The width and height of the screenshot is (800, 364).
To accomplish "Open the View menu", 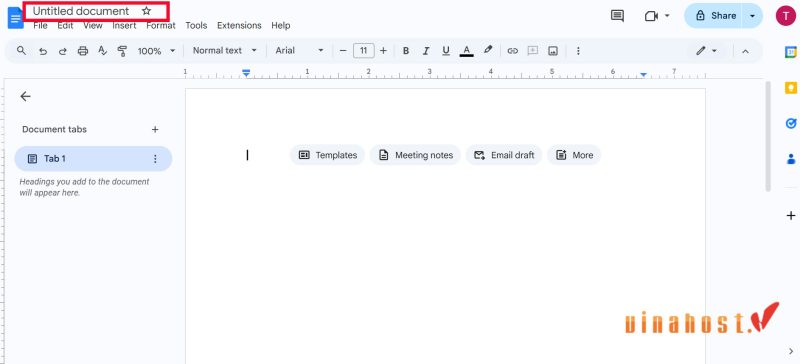I will pyautogui.click(x=93, y=26).
